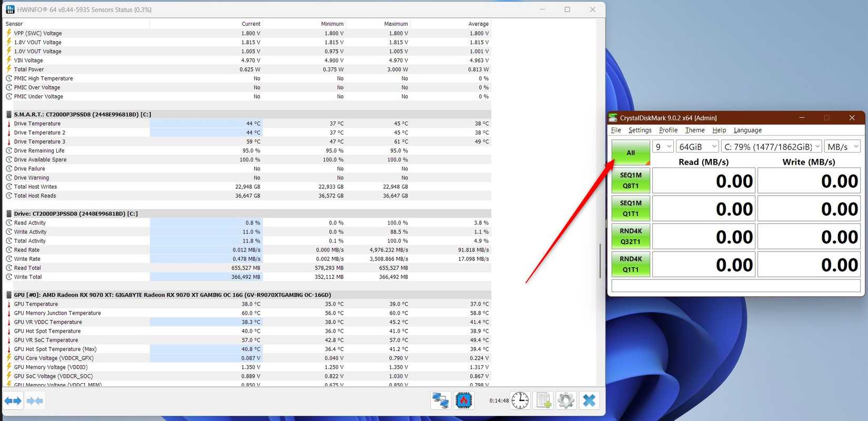Image resolution: width=868 pixels, height=421 pixels.
Task: Close sensors with the blue X icon
Action: (x=589, y=400)
